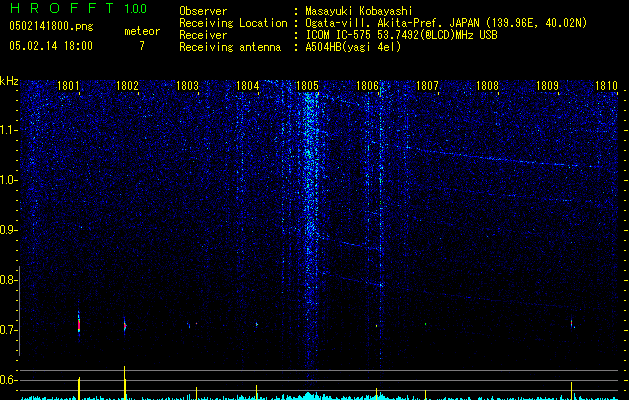The width and height of the screenshot is (629, 400).
Task: Click the 0.6 kHz frequency label
Action: coord(7,380)
